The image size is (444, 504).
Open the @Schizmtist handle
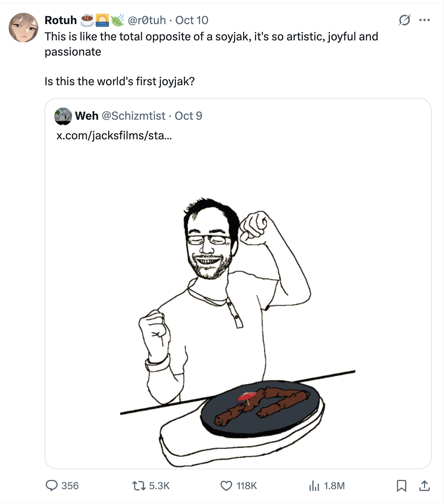(133, 116)
